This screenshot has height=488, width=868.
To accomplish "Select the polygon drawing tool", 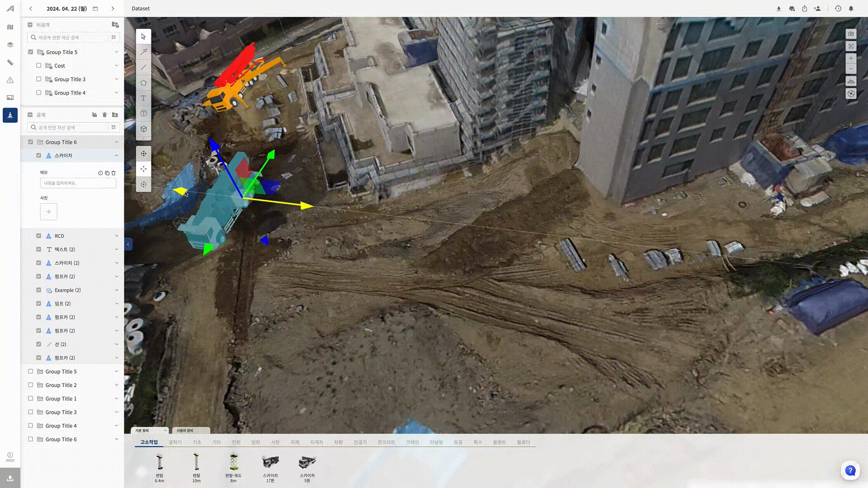I will pos(143,83).
